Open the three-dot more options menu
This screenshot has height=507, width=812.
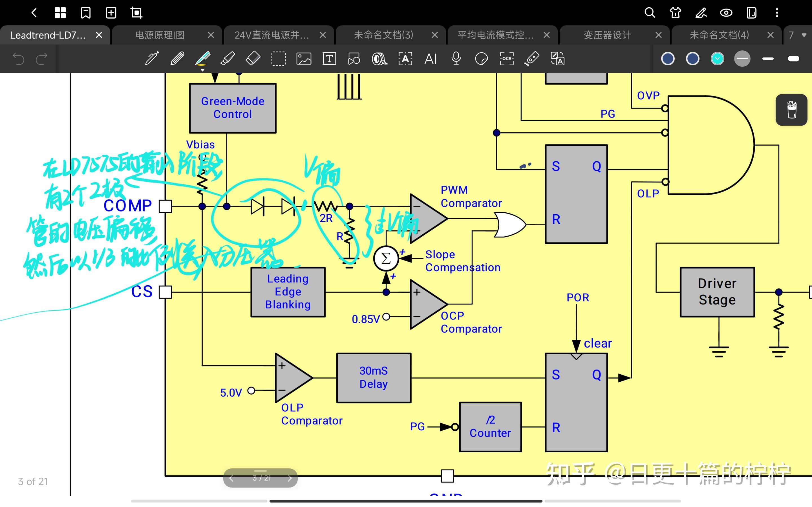point(777,13)
